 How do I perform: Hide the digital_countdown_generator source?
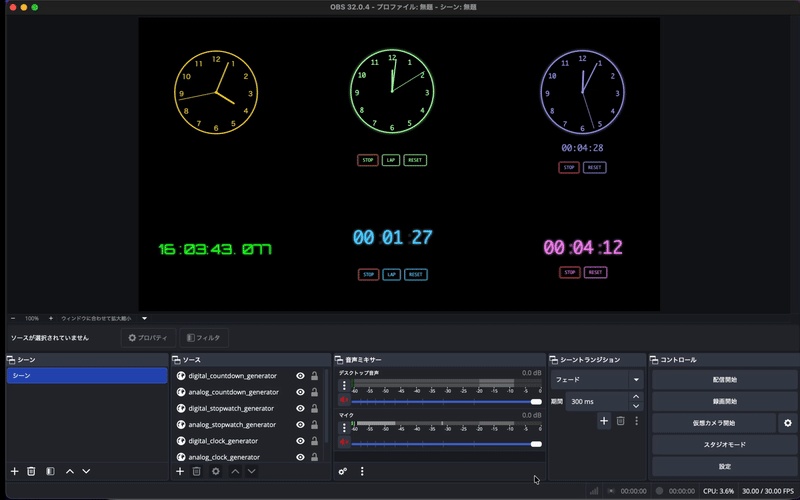301,376
